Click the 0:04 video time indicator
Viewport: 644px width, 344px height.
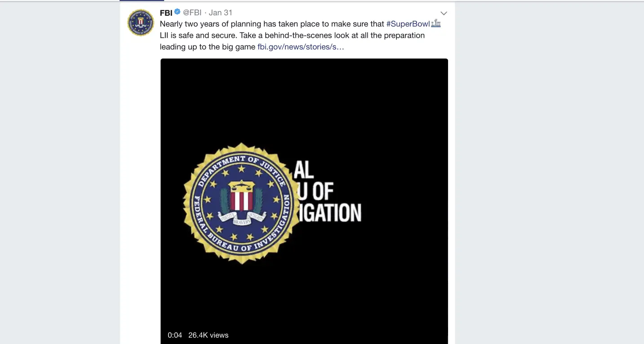point(175,335)
